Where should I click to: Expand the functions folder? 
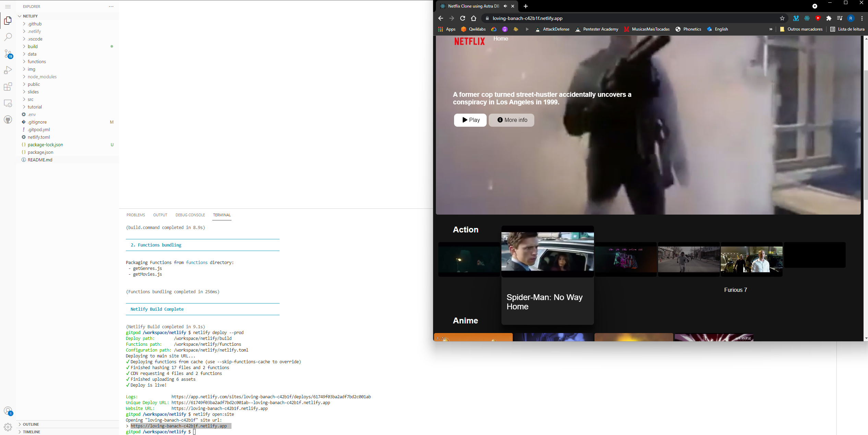pos(37,61)
